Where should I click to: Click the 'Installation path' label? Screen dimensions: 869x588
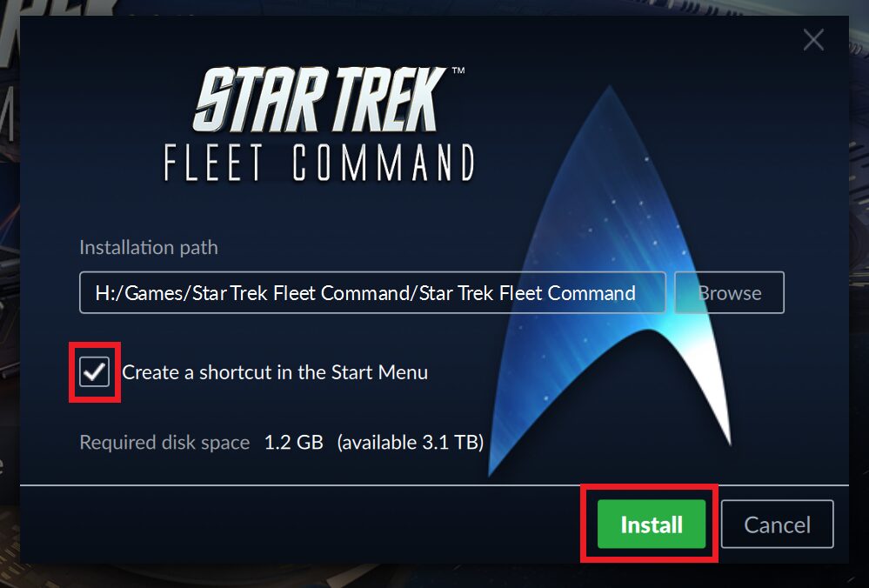(149, 247)
